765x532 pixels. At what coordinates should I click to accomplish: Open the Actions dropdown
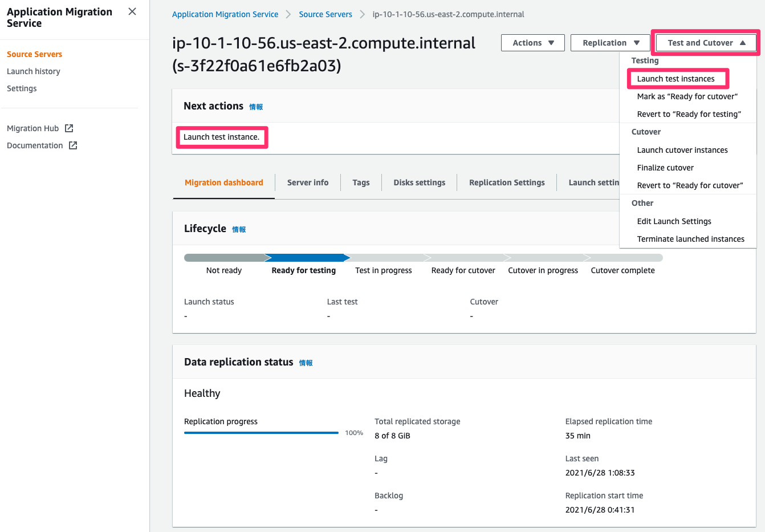pyautogui.click(x=533, y=43)
